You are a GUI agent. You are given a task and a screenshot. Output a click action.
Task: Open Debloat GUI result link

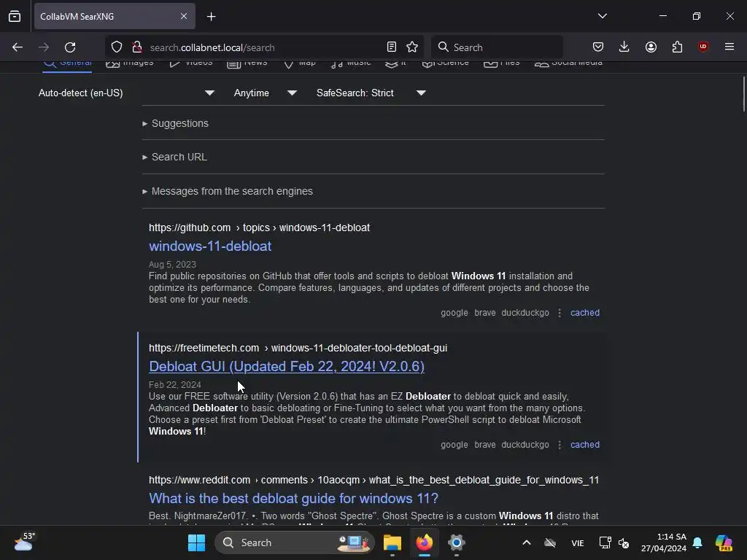click(x=286, y=367)
